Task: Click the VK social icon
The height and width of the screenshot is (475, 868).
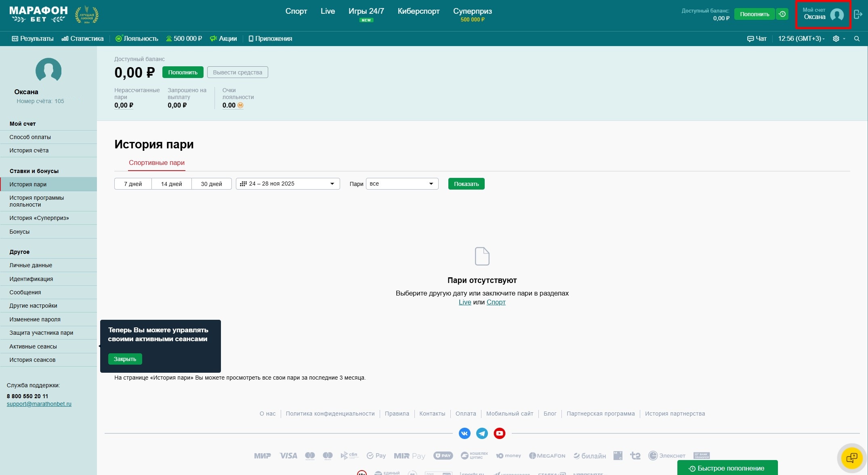Action: (464, 433)
